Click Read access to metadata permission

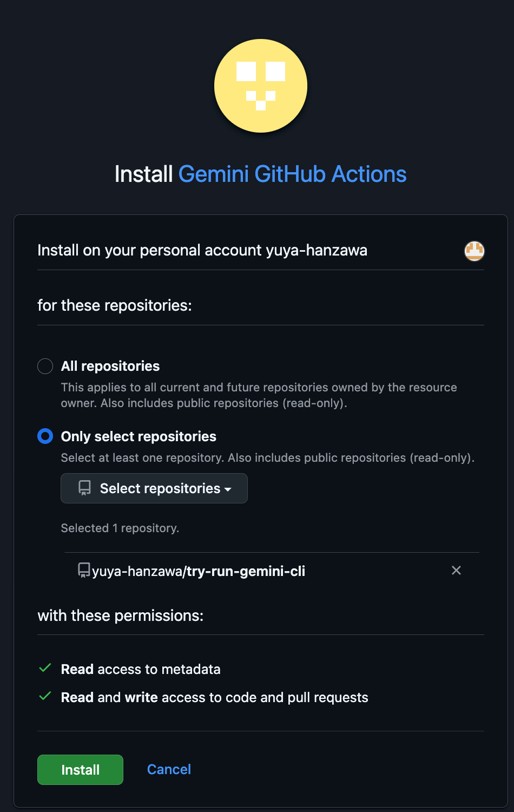click(x=141, y=669)
